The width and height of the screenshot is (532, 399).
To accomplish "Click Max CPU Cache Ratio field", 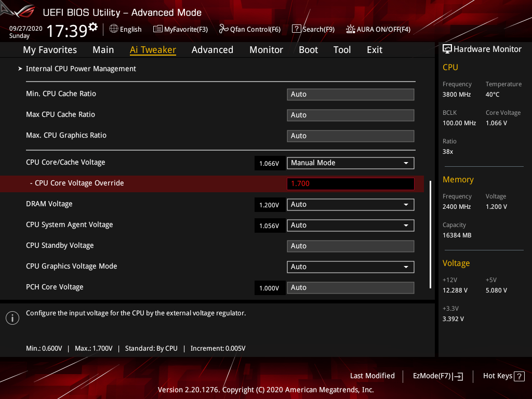I will (x=351, y=115).
